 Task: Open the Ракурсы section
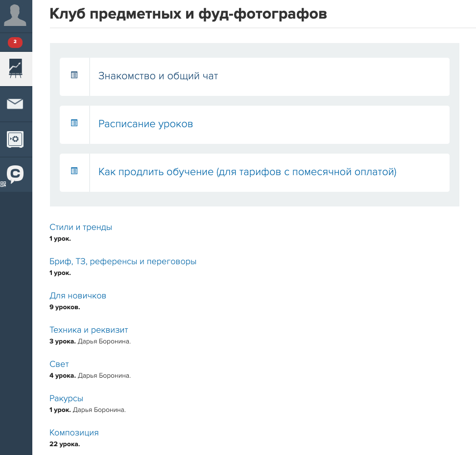click(66, 399)
